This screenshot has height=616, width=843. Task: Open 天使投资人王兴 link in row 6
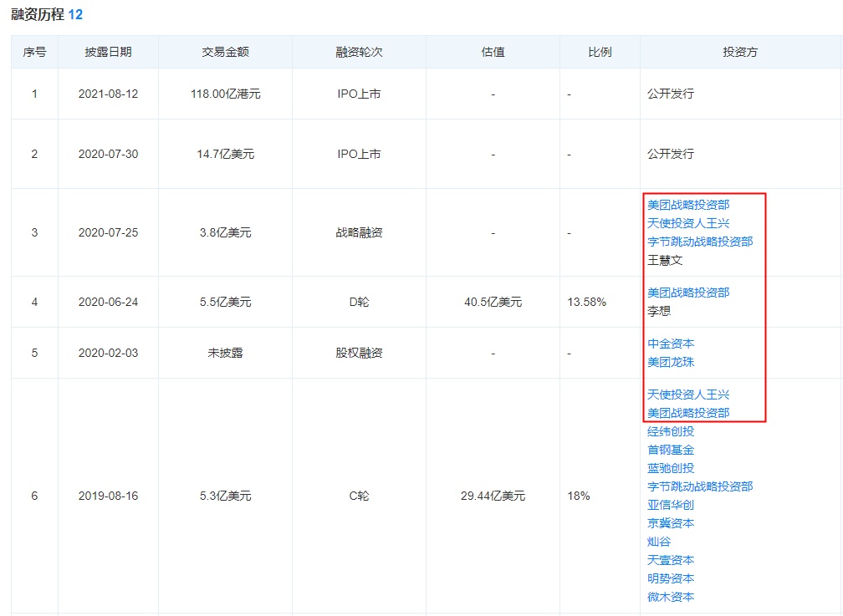point(688,395)
